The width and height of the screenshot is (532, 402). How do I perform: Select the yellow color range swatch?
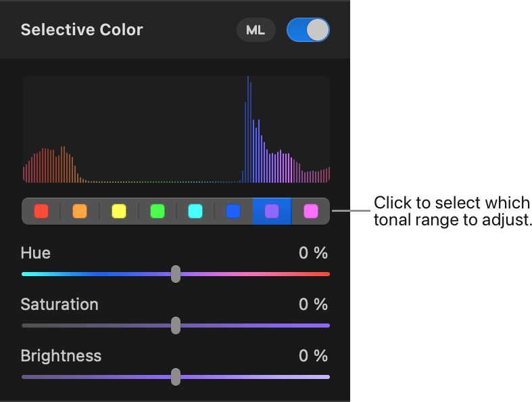[x=119, y=211]
